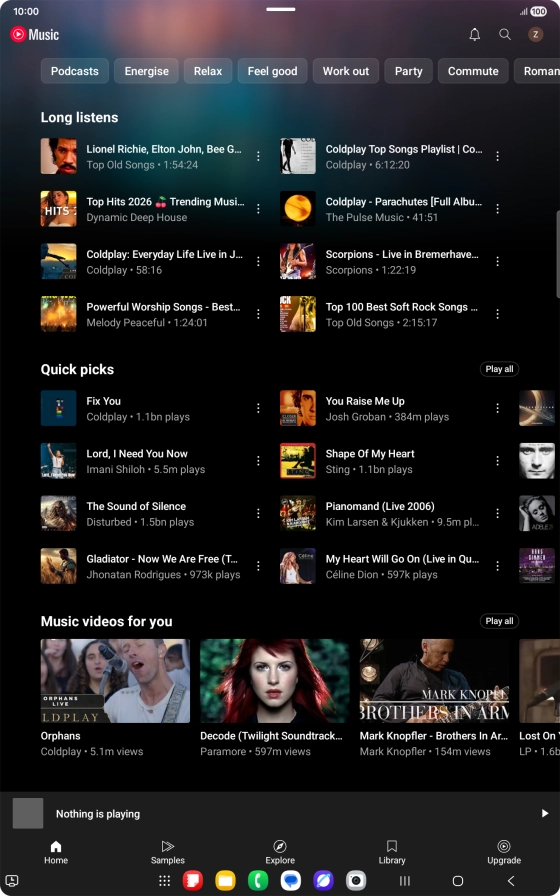Play all Quick picks
The height and width of the screenshot is (896, 560).
click(x=499, y=369)
